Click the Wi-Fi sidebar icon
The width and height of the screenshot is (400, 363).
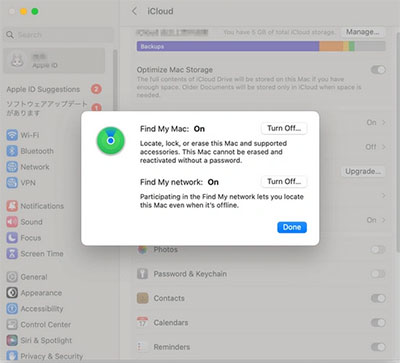point(12,135)
